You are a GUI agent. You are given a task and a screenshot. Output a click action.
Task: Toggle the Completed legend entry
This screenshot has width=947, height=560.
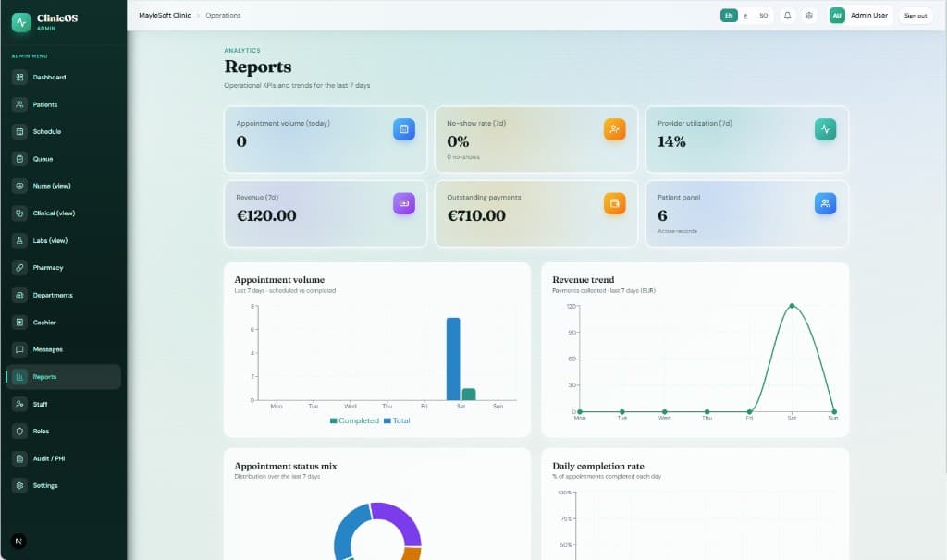(x=354, y=420)
